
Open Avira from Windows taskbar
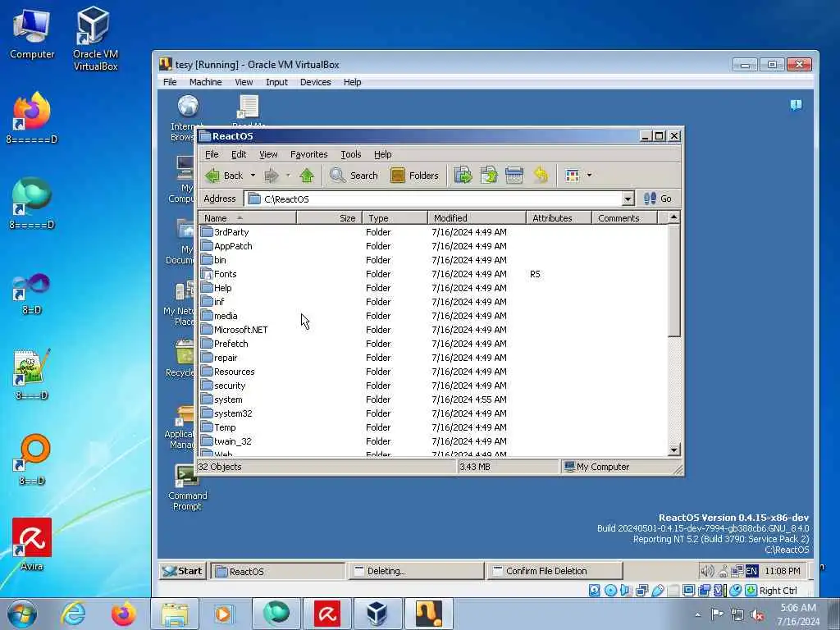tap(326, 614)
